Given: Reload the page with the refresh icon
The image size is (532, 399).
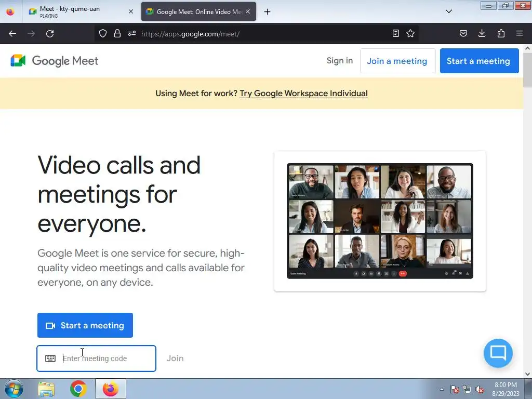Looking at the screenshot, I should click(x=50, y=34).
